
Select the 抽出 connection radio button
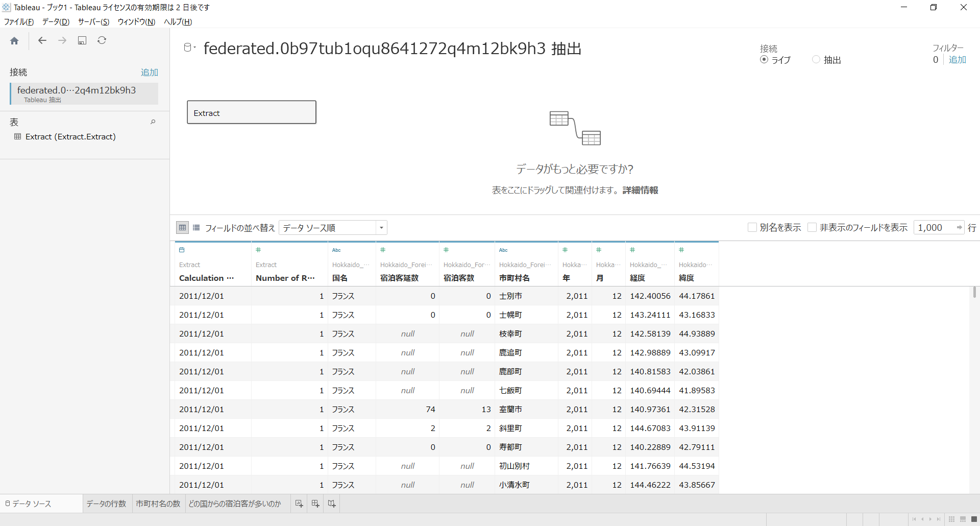pyautogui.click(x=816, y=60)
